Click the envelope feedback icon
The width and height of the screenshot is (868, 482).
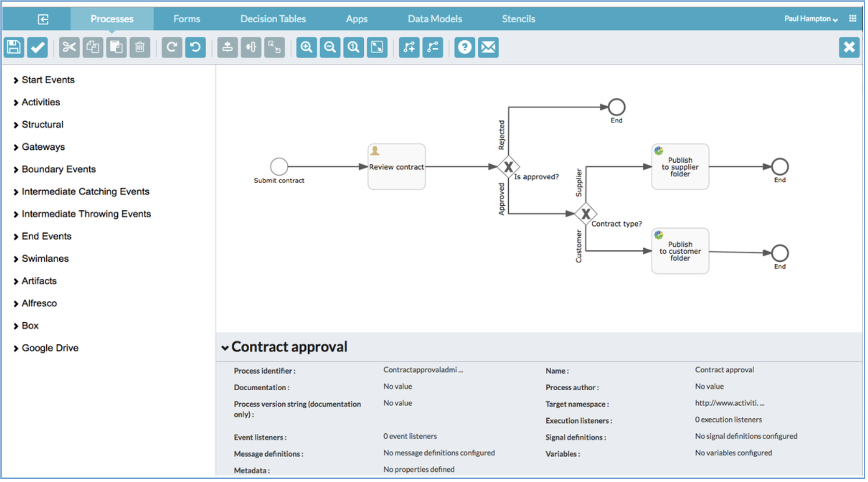(x=488, y=47)
